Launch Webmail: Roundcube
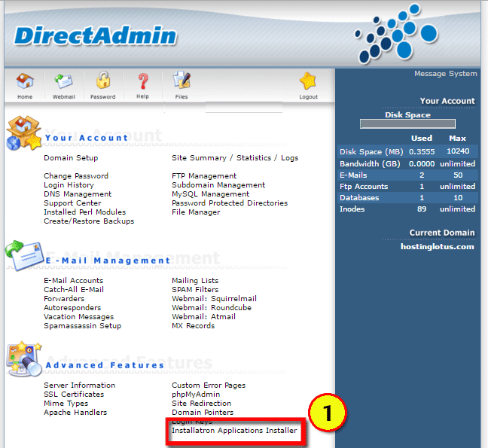The image size is (488, 448). coord(212,308)
